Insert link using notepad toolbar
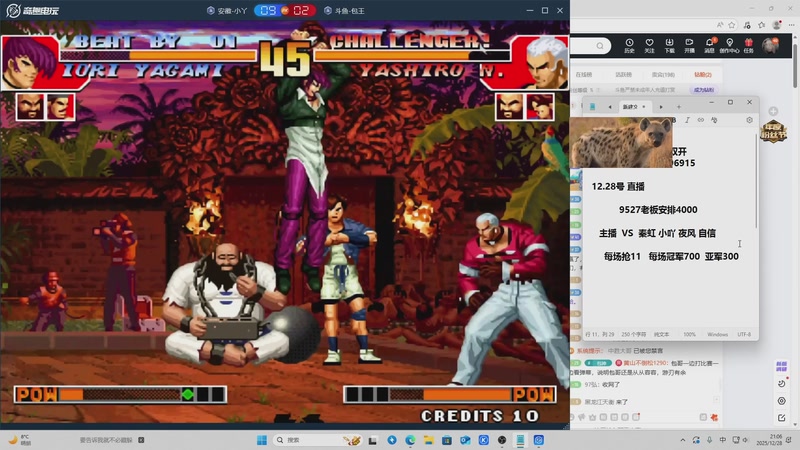This screenshot has width=800, height=450. click(701, 120)
